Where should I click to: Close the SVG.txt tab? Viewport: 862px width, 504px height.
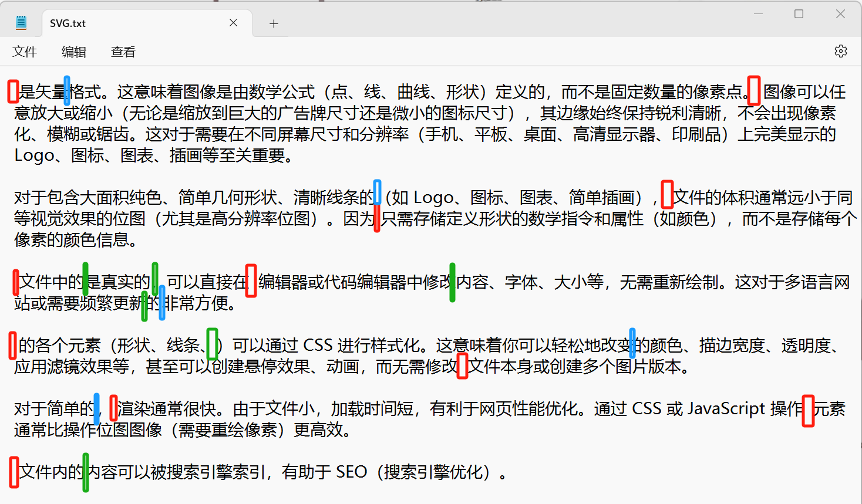point(233,22)
